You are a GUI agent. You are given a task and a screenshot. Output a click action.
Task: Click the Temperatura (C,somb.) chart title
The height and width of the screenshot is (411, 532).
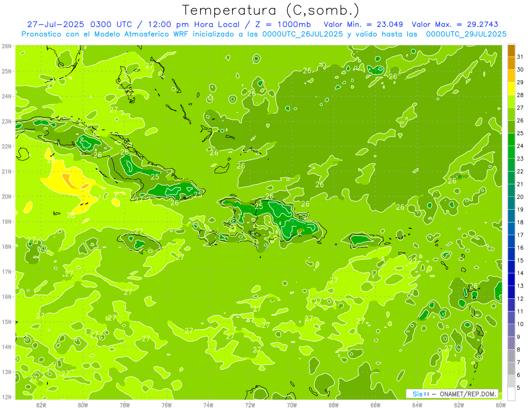tap(270, 10)
